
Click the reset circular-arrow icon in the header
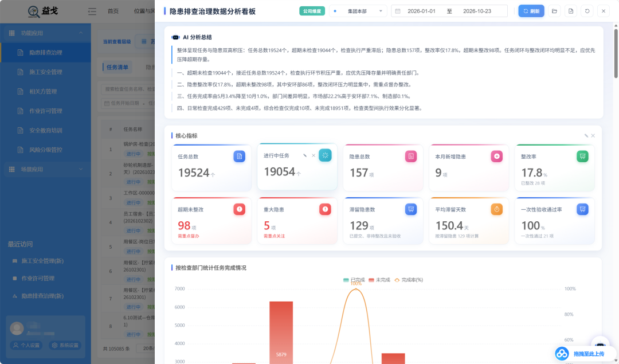click(587, 11)
